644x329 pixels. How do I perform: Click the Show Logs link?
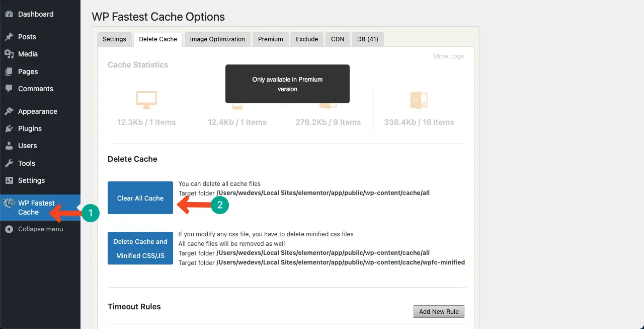click(x=448, y=56)
